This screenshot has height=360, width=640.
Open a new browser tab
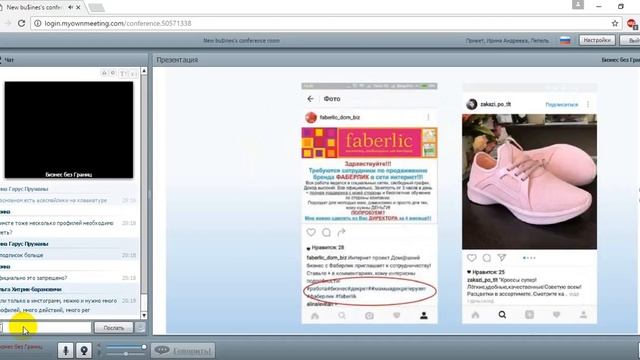coord(96,7)
